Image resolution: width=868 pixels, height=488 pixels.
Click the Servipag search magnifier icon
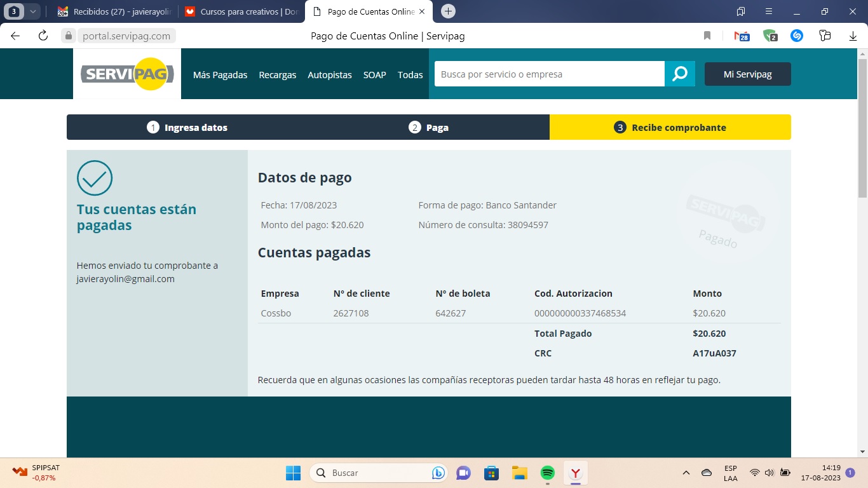pyautogui.click(x=681, y=74)
